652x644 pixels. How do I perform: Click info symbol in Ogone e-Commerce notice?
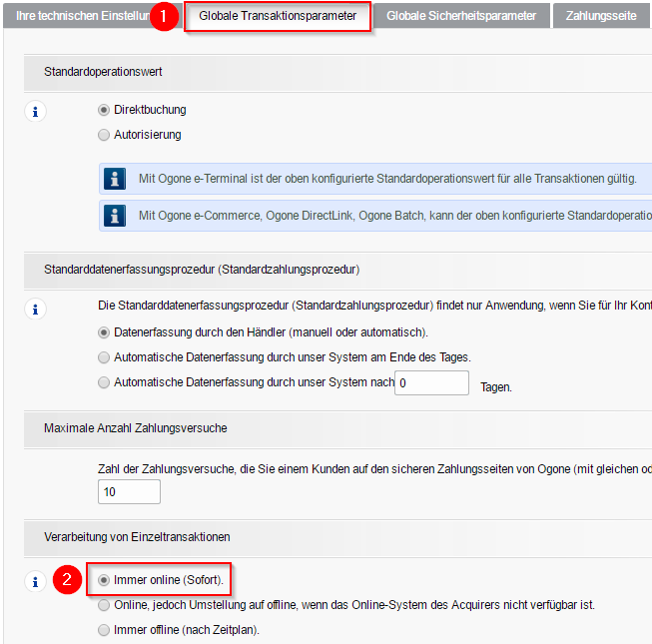tap(117, 215)
